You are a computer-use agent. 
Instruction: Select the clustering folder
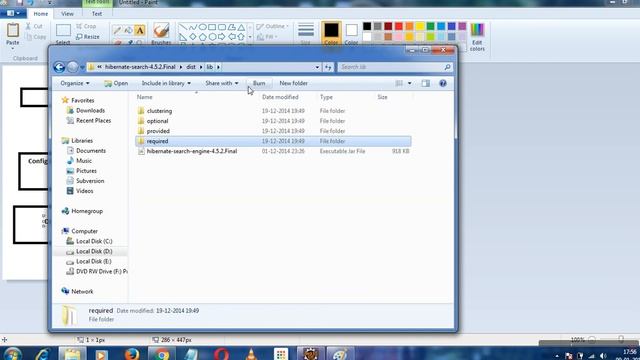[159, 111]
